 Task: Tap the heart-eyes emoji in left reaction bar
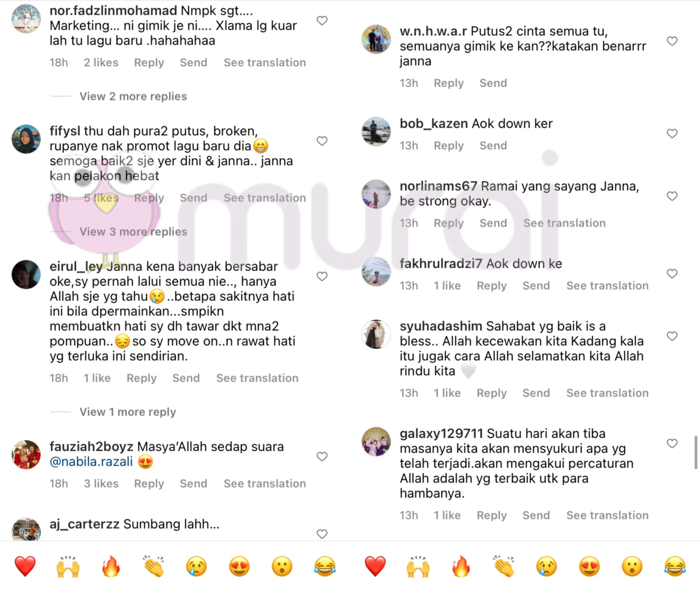(x=239, y=566)
